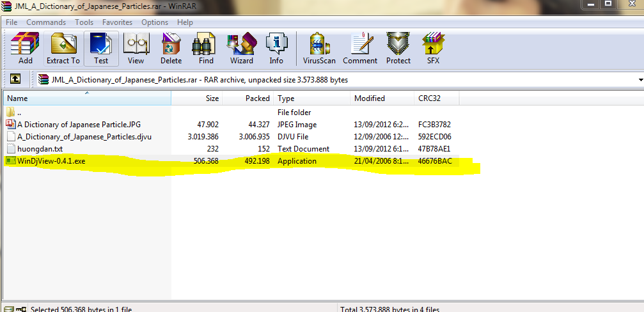Create SFX self-extracting archive
644x312 pixels.
[433, 49]
